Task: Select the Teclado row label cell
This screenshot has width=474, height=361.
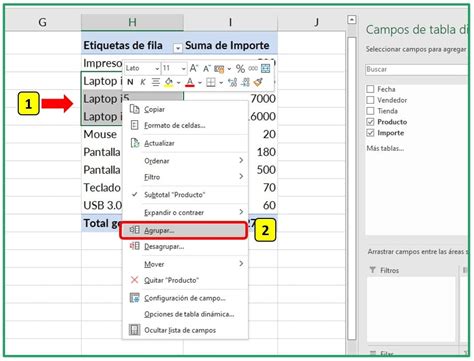Action: (x=102, y=188)
